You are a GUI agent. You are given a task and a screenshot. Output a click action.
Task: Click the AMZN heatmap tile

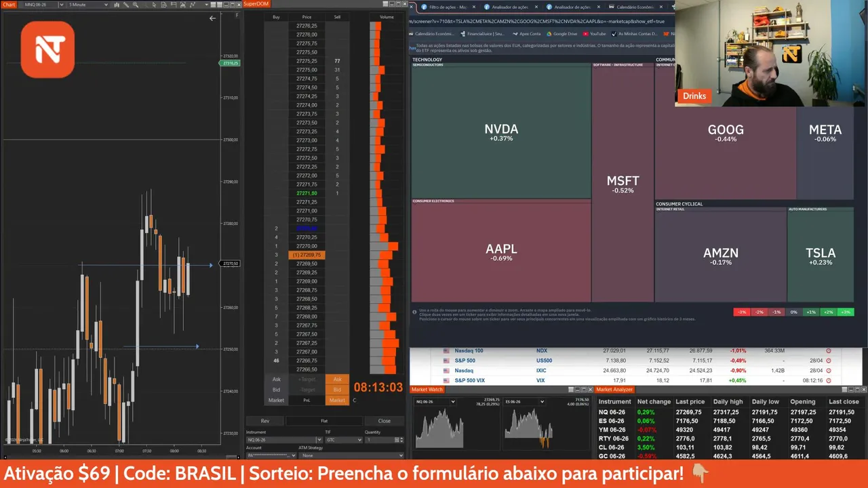point(721,256)
